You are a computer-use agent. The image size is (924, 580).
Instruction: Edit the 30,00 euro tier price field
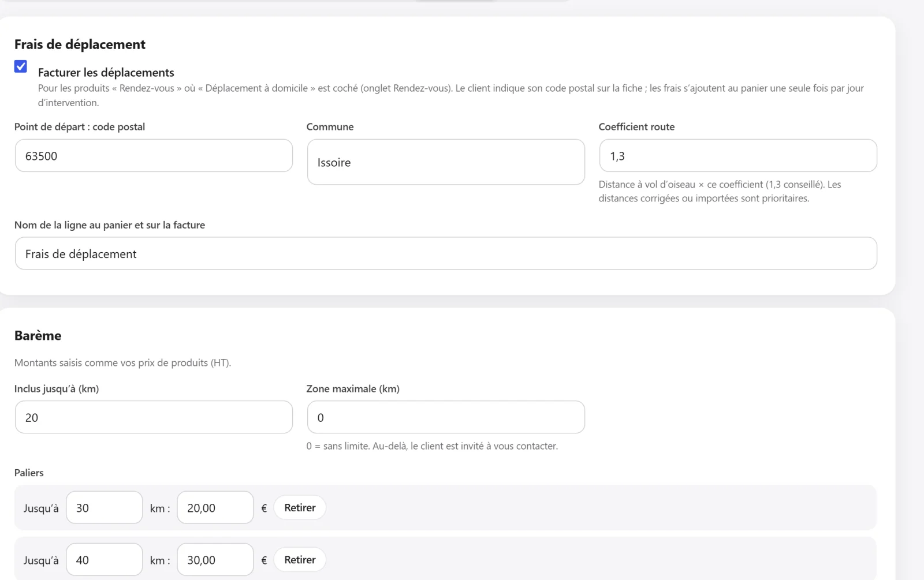(215, 560)
